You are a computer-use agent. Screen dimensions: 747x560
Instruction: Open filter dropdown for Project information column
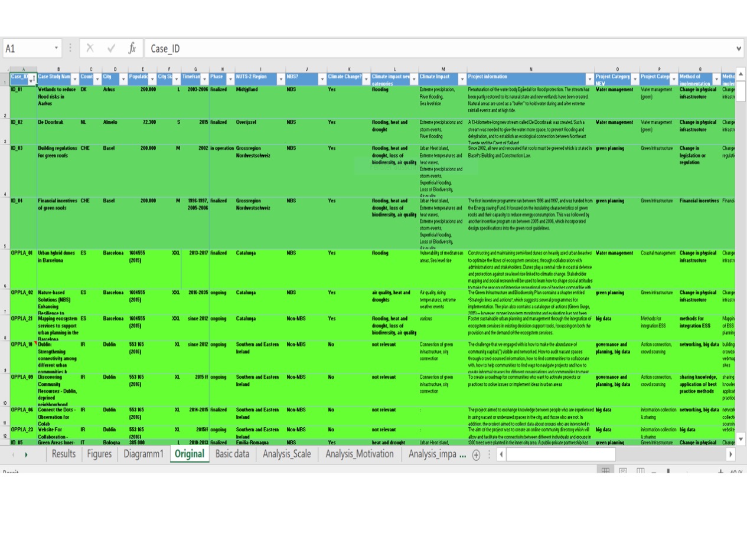coord(589,80)
